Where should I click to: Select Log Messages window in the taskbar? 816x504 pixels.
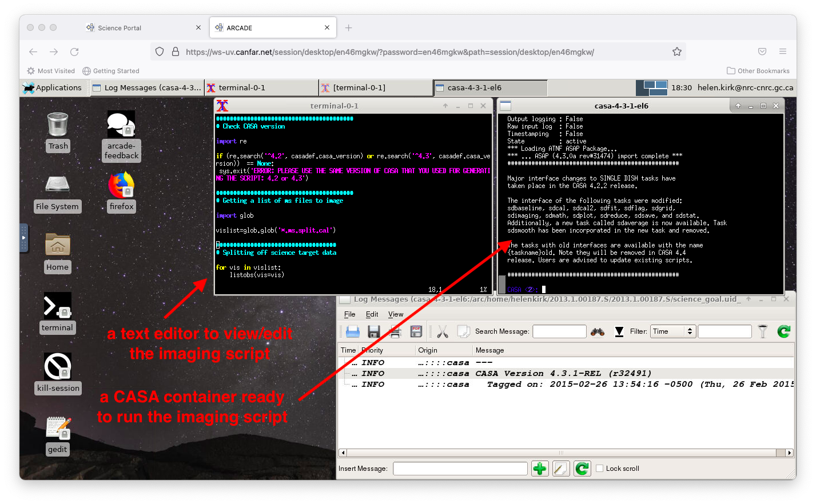point(146,87)
